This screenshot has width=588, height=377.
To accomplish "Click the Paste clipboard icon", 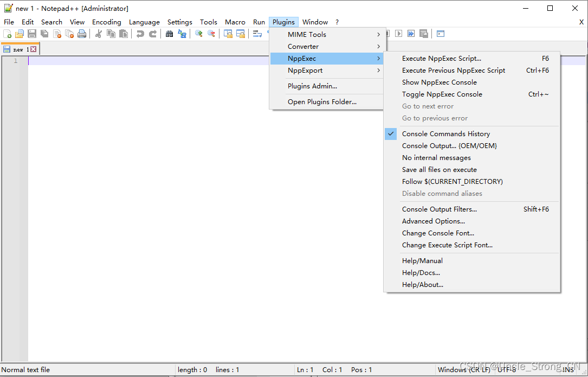I will click(124, 34).
